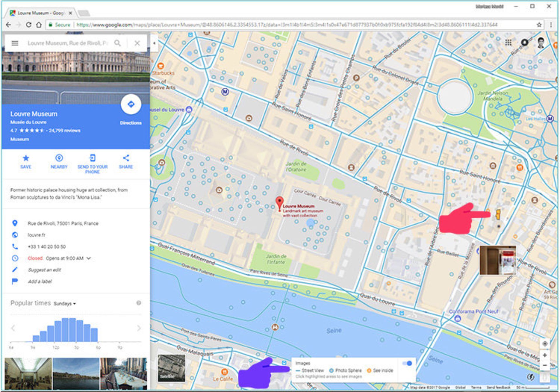Viewport: 560px width, 392px height.
Task: Click the Louvre Museum title text
Action: tap(34, 114)
